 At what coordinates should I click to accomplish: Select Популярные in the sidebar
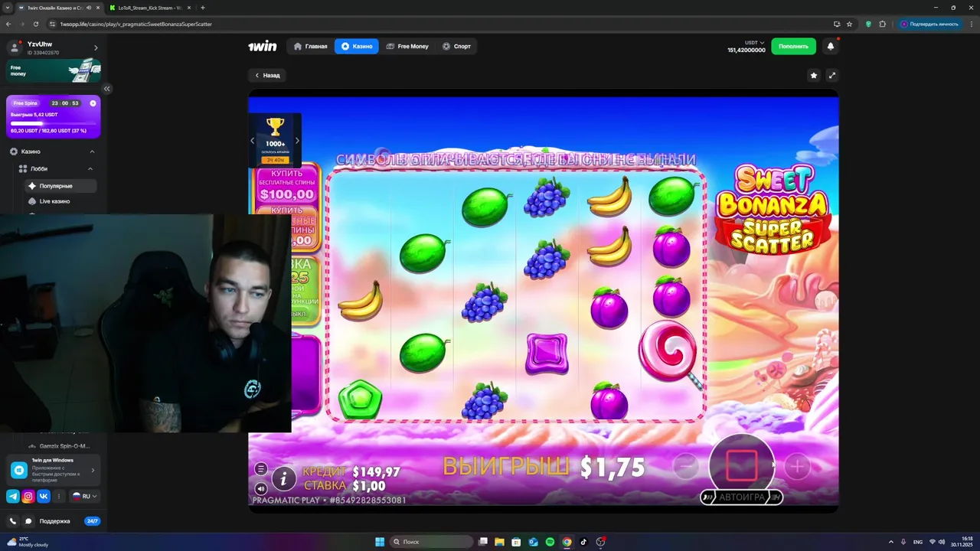59,186
